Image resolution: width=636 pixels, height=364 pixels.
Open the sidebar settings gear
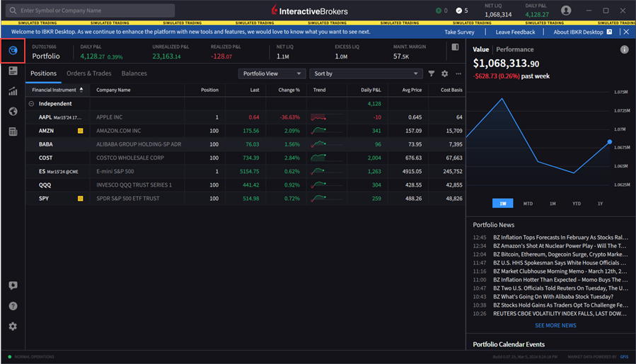(13, 327)
